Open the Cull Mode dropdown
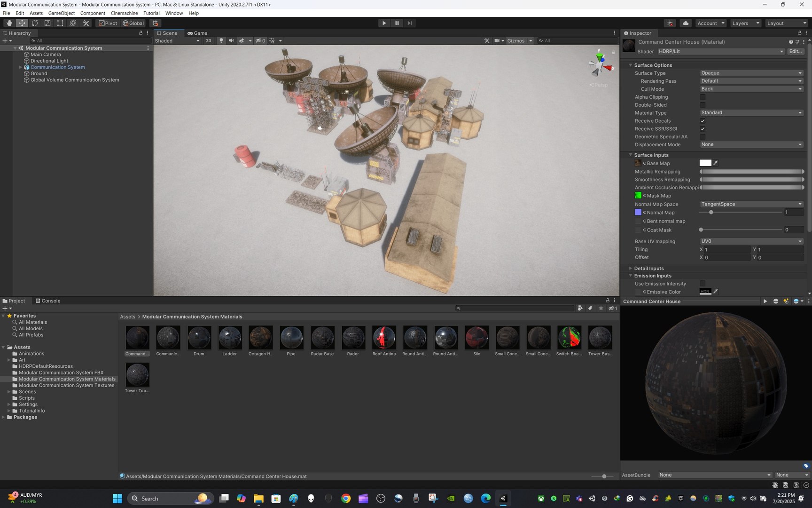812x508 pixels. point(751,89)
